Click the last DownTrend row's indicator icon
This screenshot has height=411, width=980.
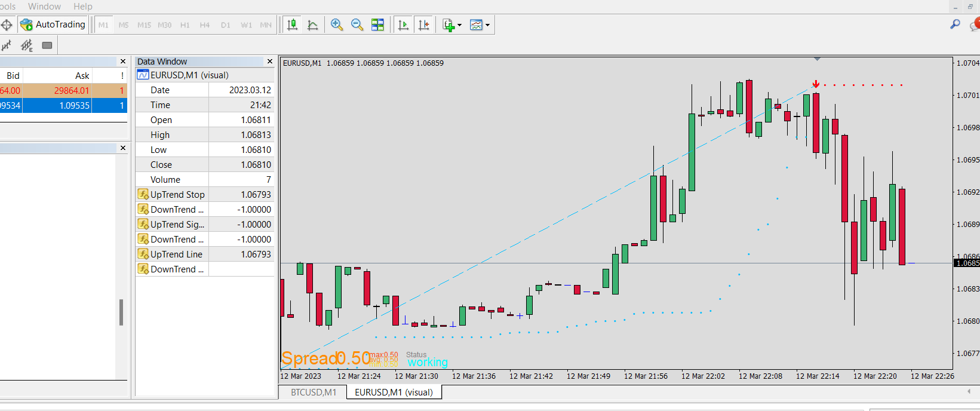tap(143, 269)
